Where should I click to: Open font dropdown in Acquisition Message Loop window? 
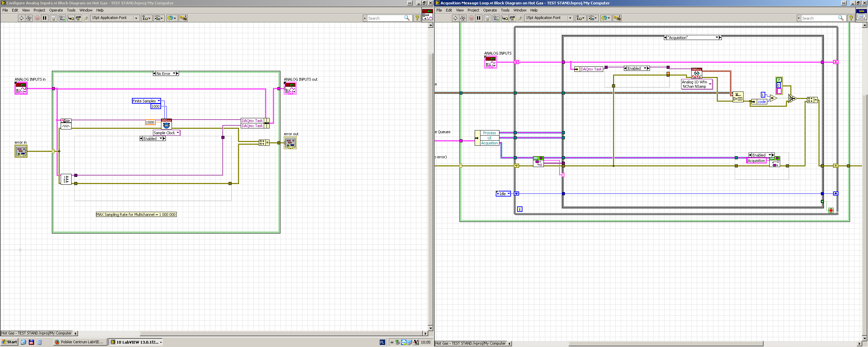(549, 18)
